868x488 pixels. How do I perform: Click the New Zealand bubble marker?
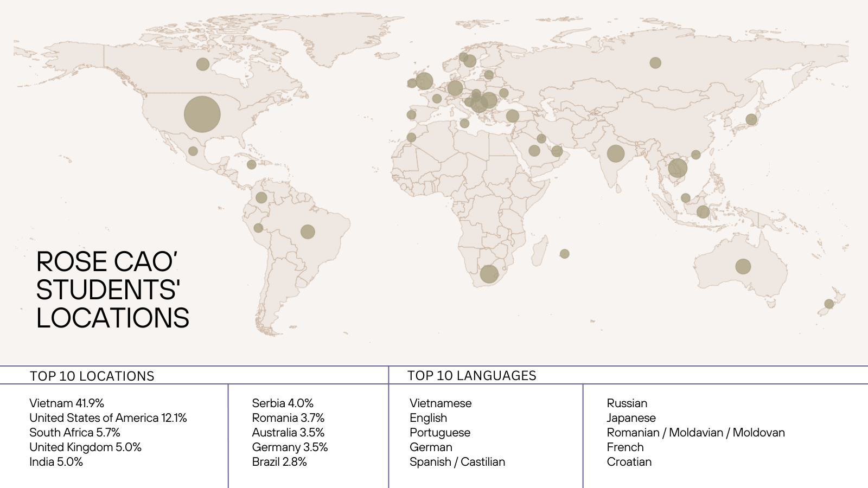(829, 304)
